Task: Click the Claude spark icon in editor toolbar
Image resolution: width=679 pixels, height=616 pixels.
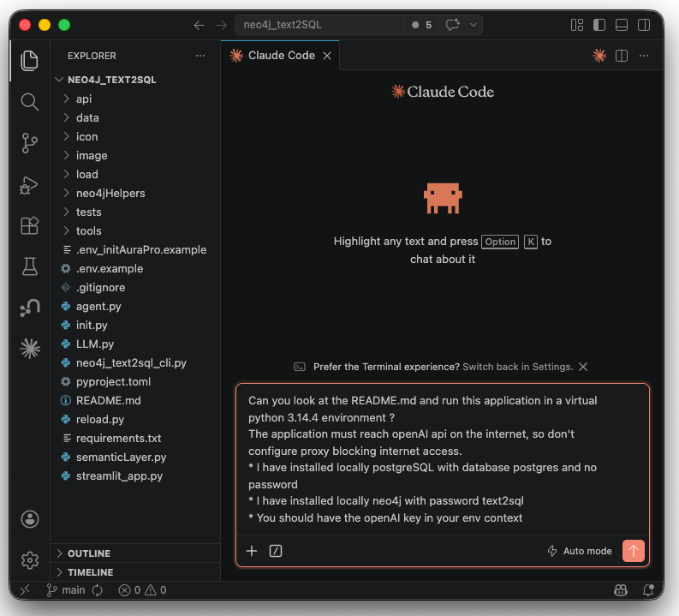Action: (599, 56)
